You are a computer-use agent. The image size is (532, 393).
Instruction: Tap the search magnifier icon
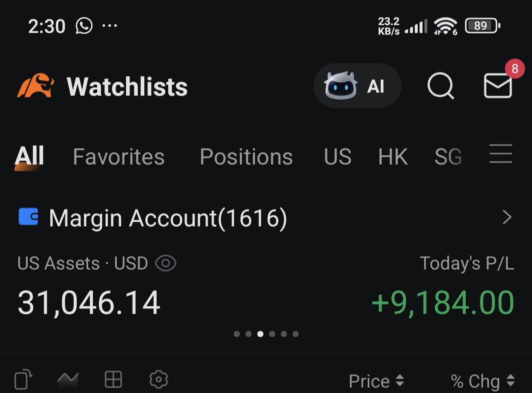(440, 86)
